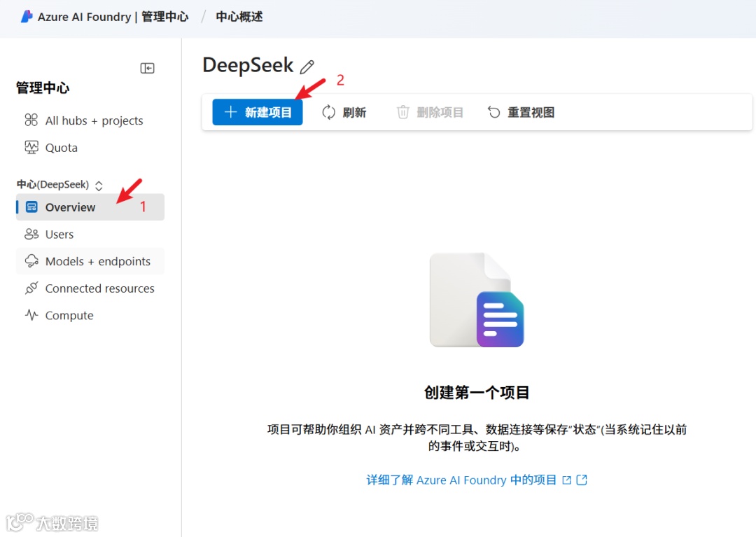The image size is (756, 537).
Task: Click the Azure AI Foundry logo icon
Action: pos(27,16)
